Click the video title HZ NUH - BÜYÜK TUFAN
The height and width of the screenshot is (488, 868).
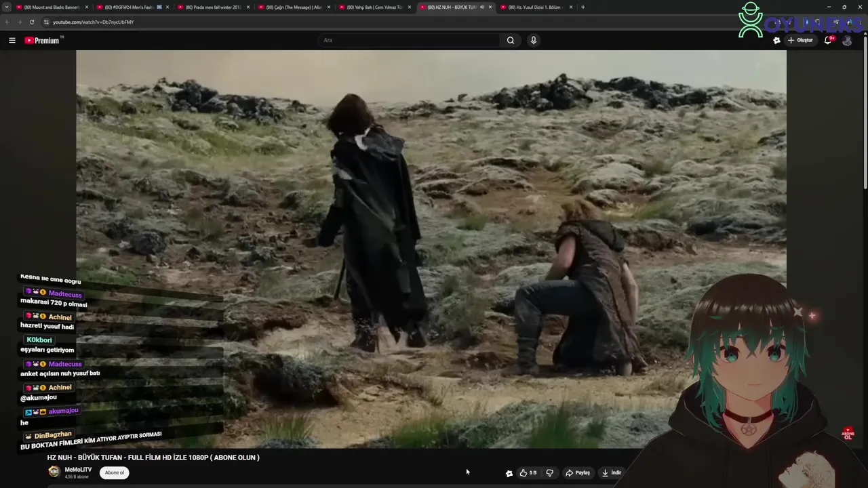153,457
